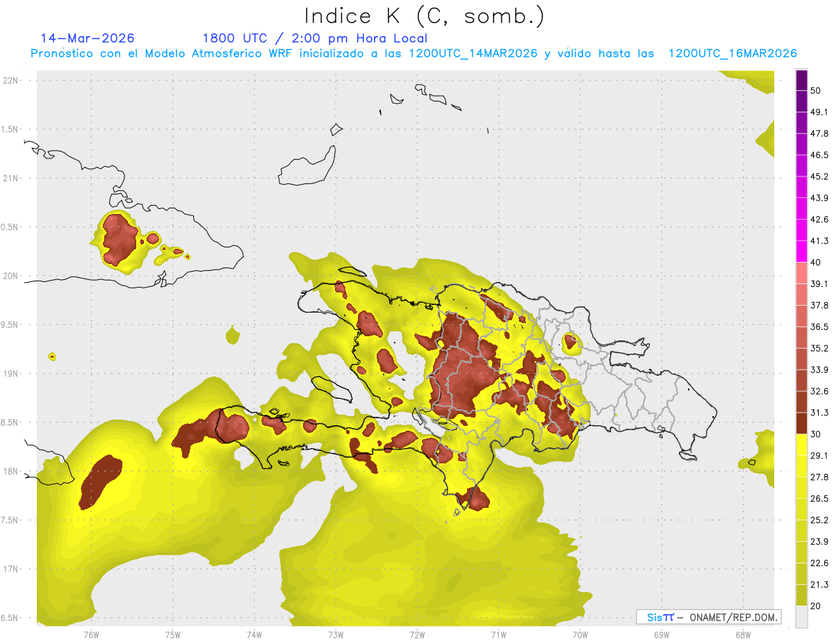This screenshot has width=834, height=644.
Task: Click the valid-until time '1200UTC_16MAR2026'
Action: pyautogui.click(x=732, y=53)
